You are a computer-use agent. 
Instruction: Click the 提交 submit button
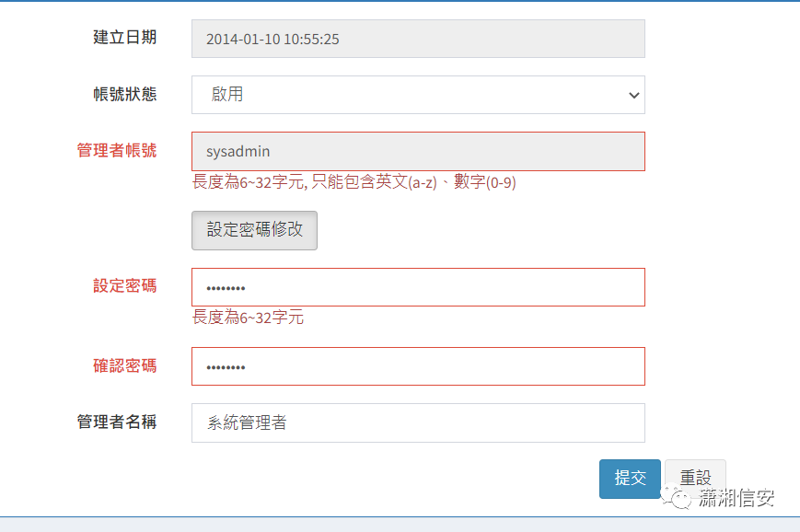click(x=630, y=479)
